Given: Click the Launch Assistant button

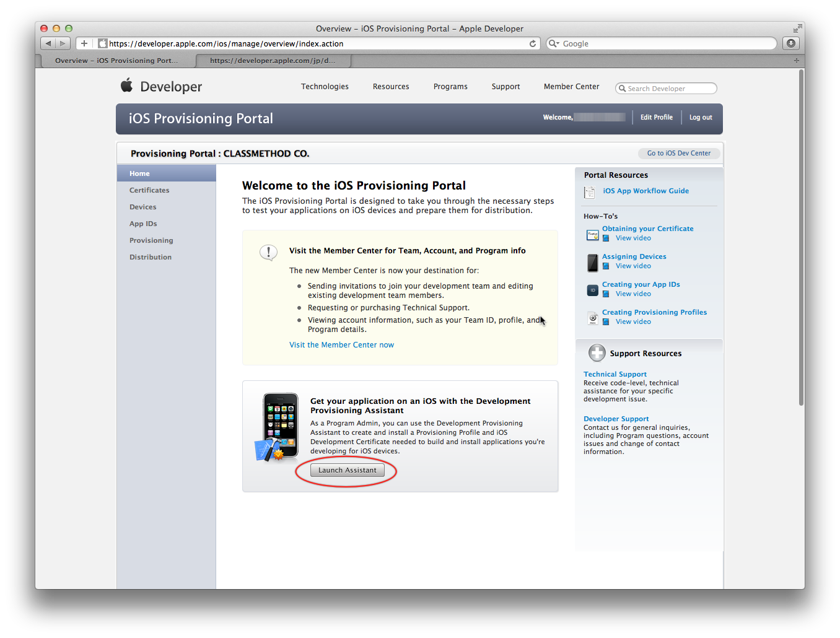Looking at the screenshot, I should tap(347, 470).
